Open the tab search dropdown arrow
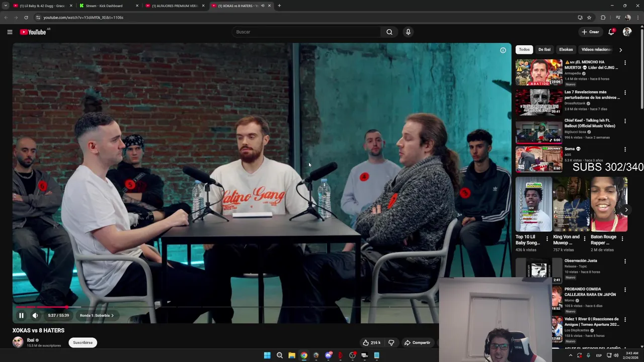This screenshot has width=644, height=362. (6, 6)
